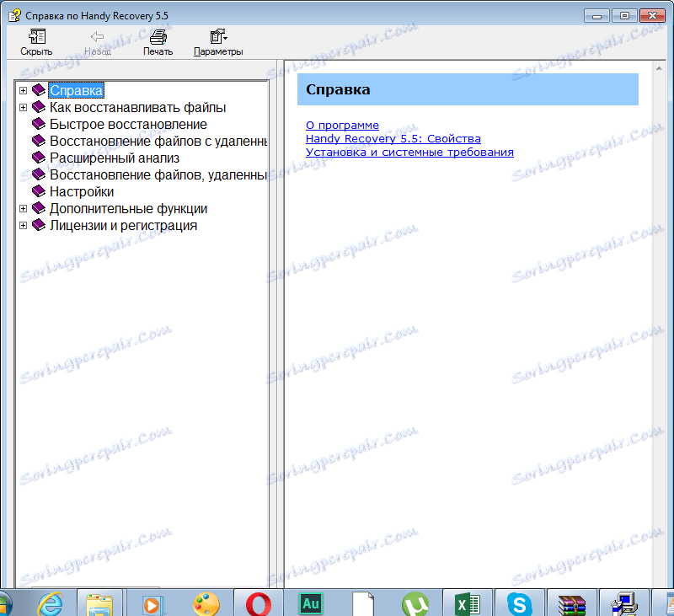Viewport: 674px width, 616px height.
Task: Select Дополнительные функции topic
Action: click(128, 208)
